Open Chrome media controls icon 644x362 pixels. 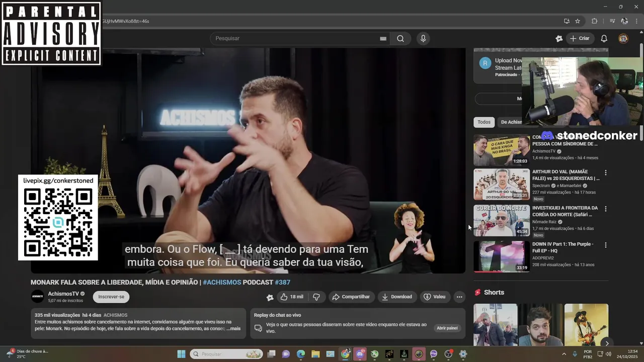point(612,21)
